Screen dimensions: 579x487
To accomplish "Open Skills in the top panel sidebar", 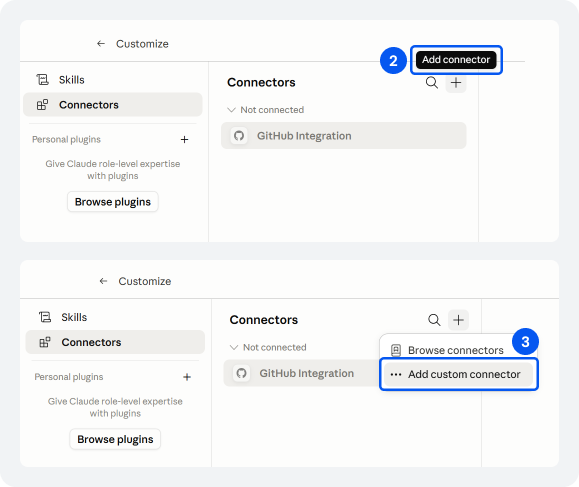I will (x=113, y=80).
